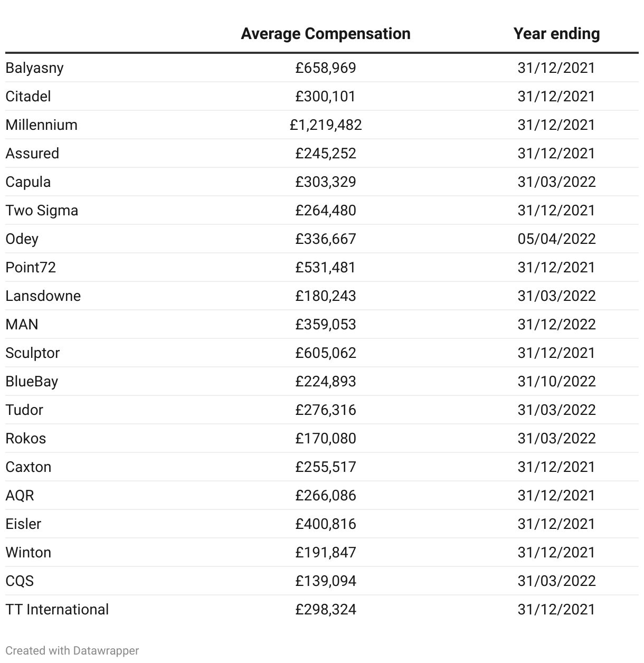Click the Two Sigma row label
This screenshot has width=644, height=663.
click(42, 211)
